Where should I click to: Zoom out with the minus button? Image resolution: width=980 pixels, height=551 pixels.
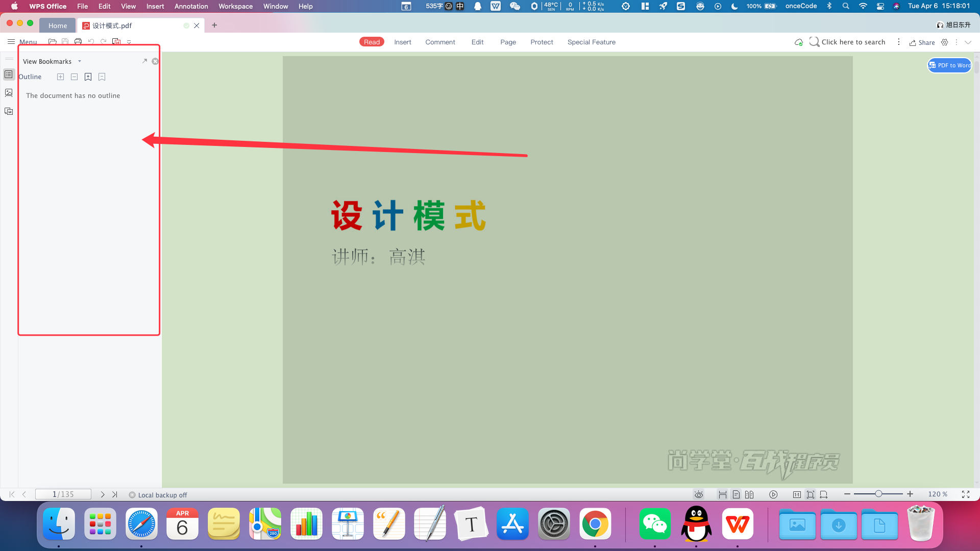coord(847,494)
